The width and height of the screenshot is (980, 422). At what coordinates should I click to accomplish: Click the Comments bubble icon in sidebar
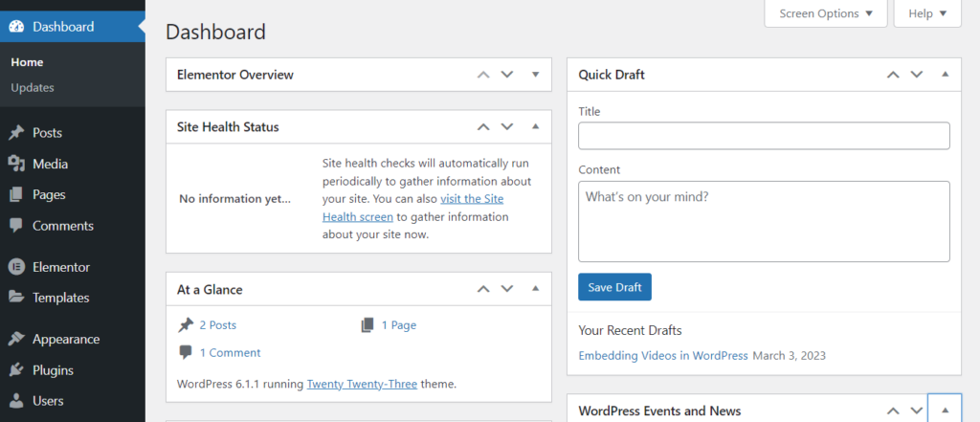pos(16,226)
